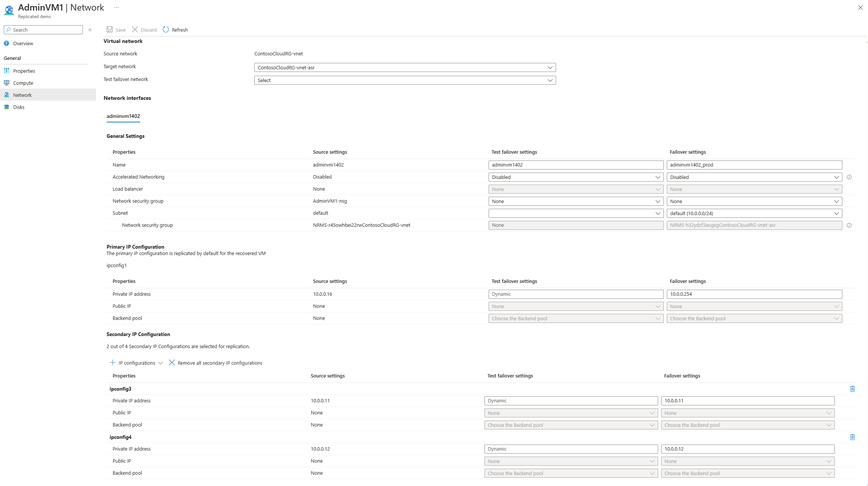Toggle Accelerated Networking failover setting
The height and width of the screenshot is (486, 868).
[754, 177]
